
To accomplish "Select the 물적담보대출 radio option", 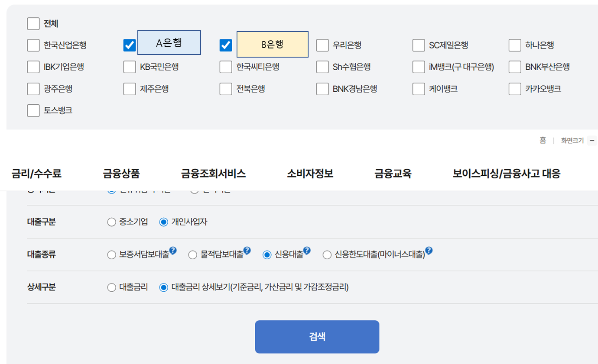I will click(x=193, y=255).
